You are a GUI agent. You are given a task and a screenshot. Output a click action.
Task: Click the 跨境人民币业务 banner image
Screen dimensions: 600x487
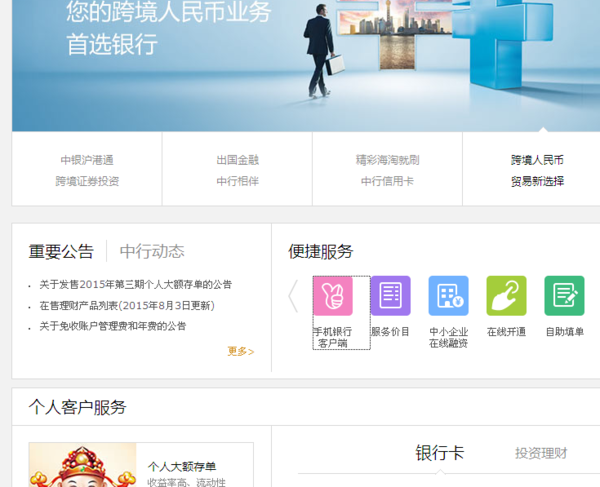pos(306,66)
